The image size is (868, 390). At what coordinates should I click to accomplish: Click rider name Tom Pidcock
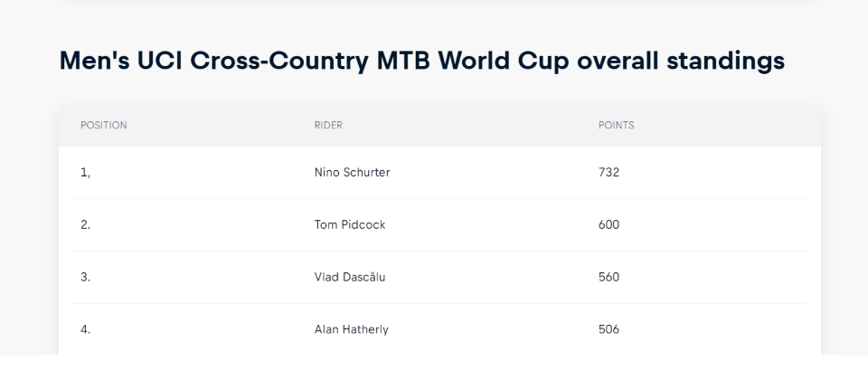(x=350, y=224)
